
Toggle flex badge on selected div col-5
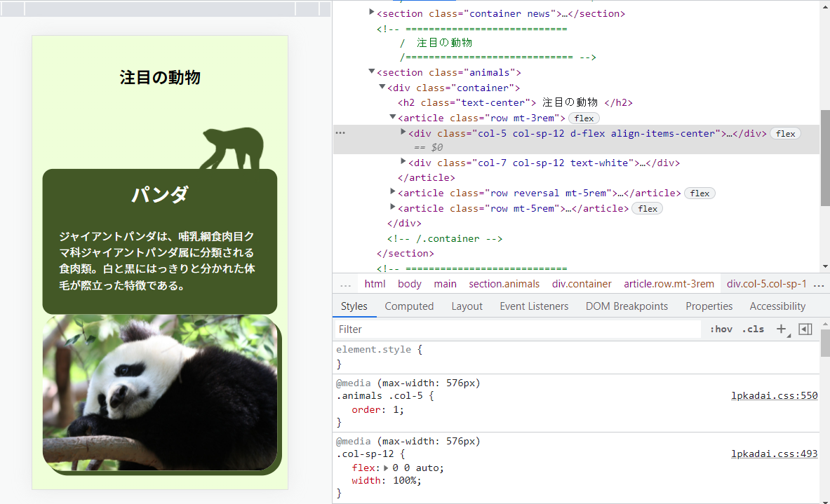pos(786,134)
